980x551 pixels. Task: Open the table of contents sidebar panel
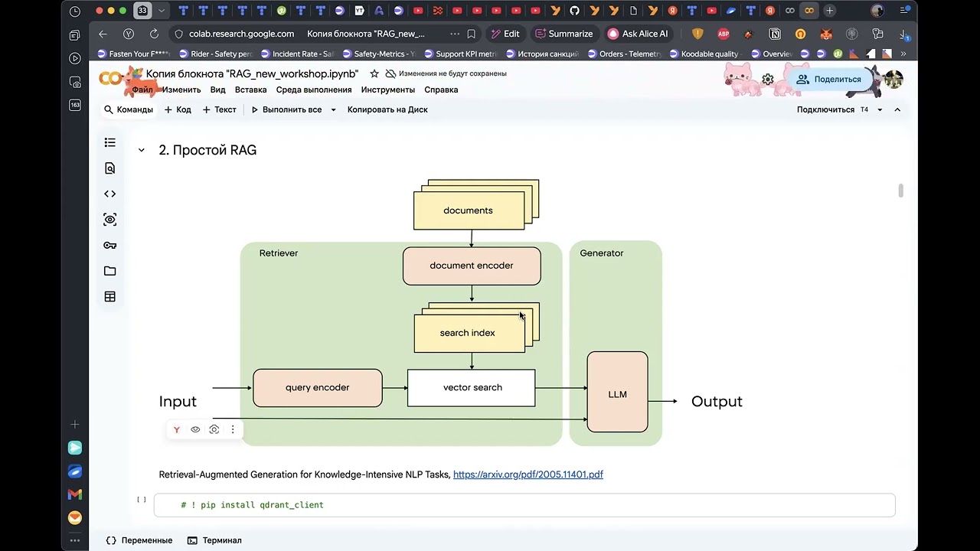[110, 142]
